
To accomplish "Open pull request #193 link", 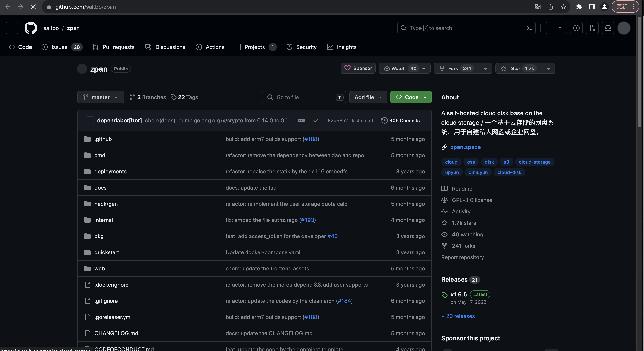I will [308, 220].
